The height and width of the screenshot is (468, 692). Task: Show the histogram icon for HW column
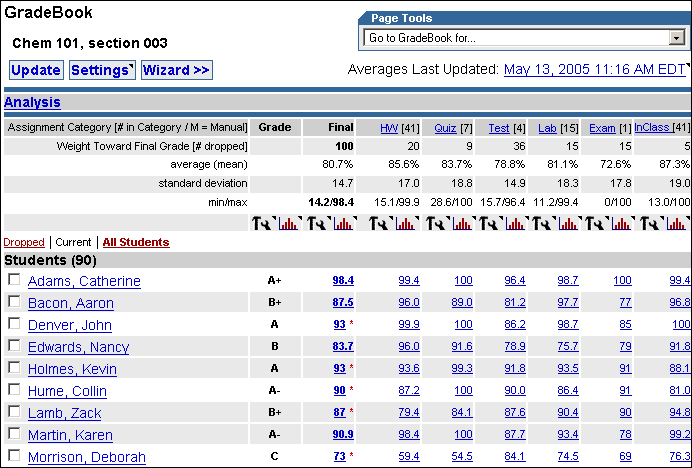click(406, 223)
